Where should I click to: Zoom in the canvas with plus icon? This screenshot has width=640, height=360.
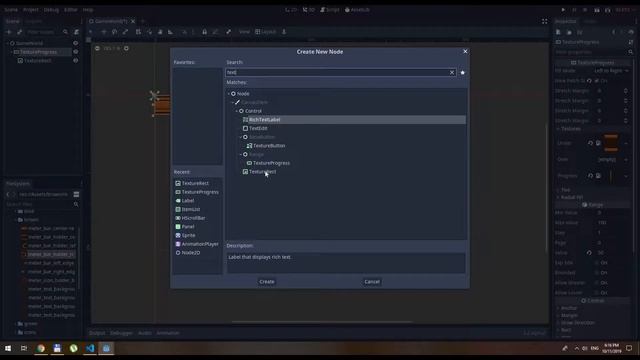126,48
